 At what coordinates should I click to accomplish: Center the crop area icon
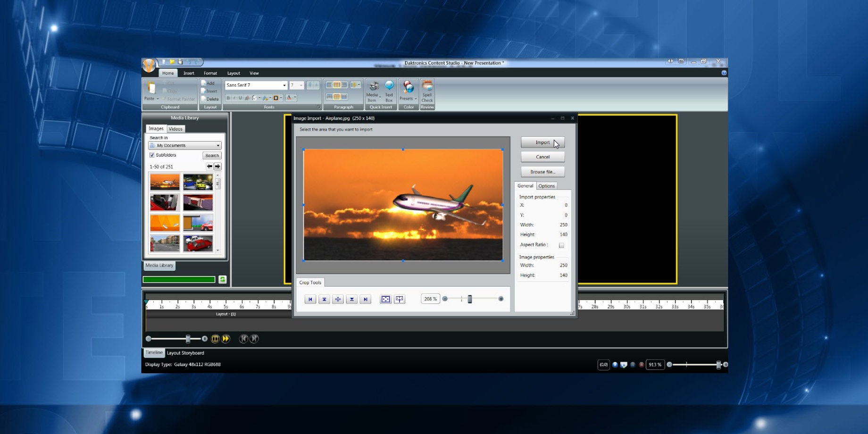point(338,299)
